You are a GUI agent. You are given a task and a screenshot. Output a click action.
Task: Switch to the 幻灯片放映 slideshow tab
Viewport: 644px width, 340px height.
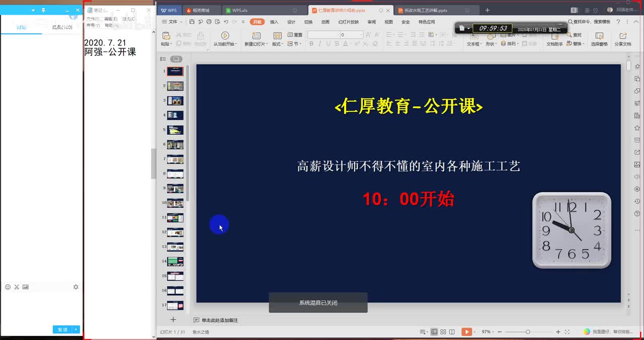[349, 22]
